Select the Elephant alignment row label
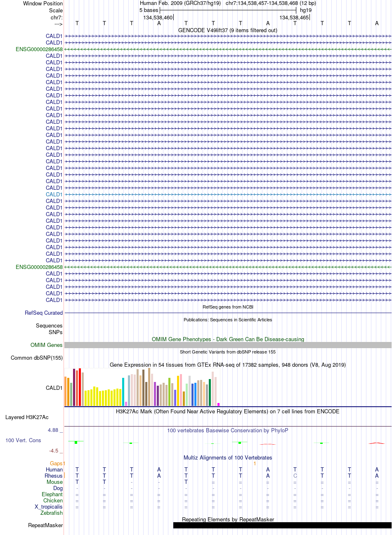The image size is (392, 535). click(x=52, y=494)
